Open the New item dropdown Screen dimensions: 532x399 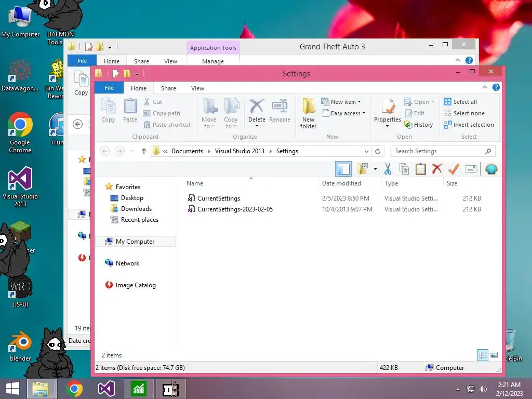pyautogui.click(x=341, y=102)
